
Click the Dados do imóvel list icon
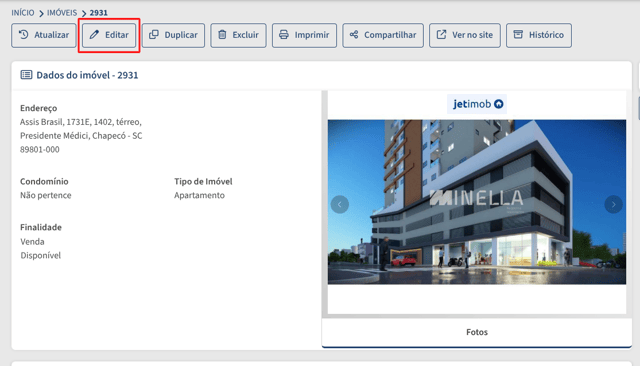tap(26, 75)
